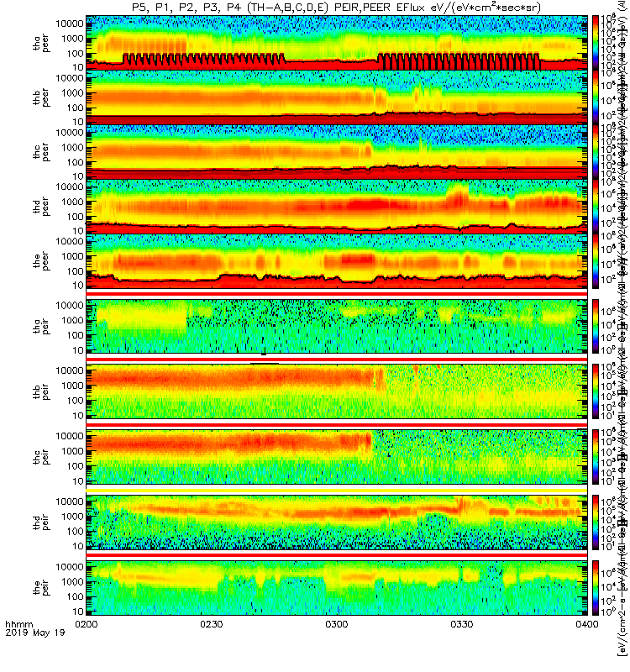Select the 'thd peir' panel label
Image resolution: width=630 pixels, height=672 pixels.
[x=41, y=522]
